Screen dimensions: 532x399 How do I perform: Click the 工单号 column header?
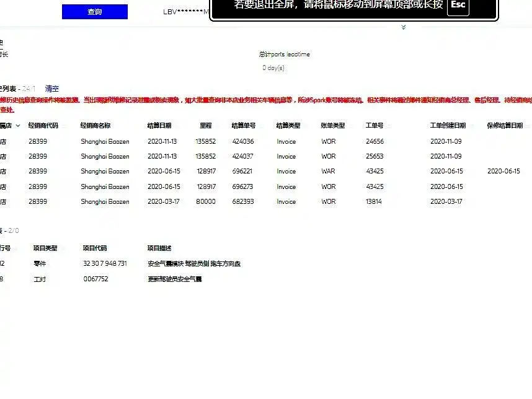[375, 125]
